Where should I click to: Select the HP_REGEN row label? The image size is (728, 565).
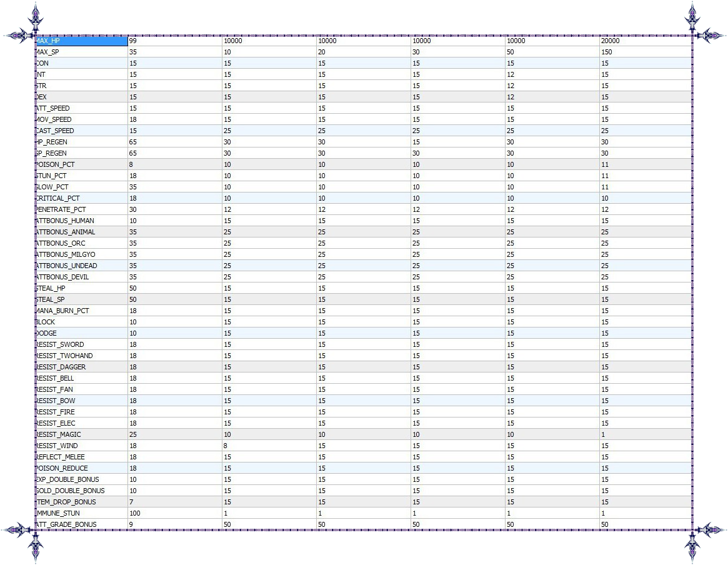coord(51,142)
